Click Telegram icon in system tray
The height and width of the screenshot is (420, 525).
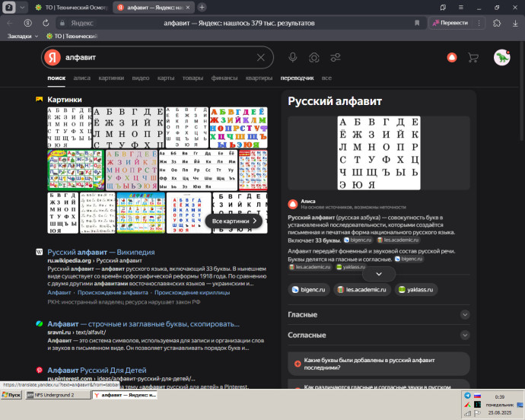pyautogui.click(x=467, y=396)
